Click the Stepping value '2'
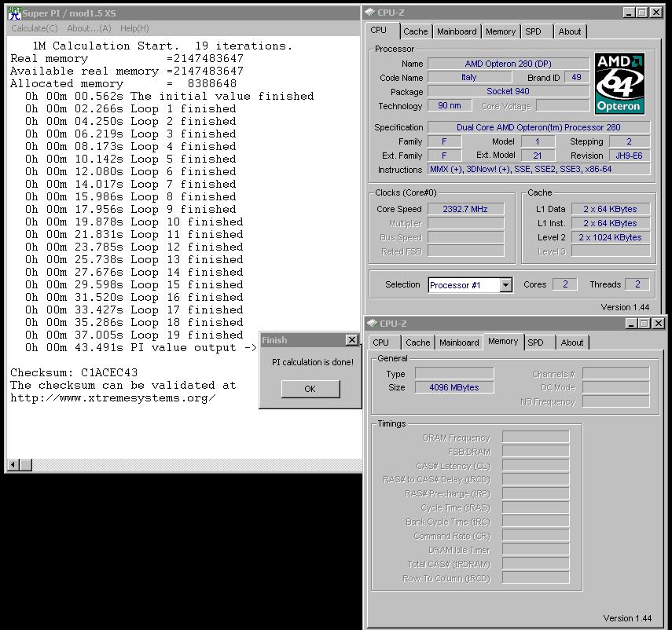This screenshot has height=630, width=672. pyautogui.click(x=629, y=141)
